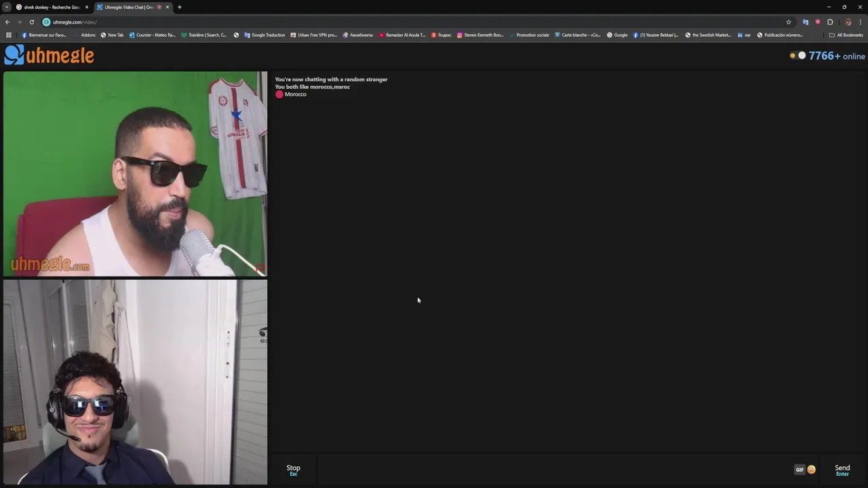The height and width of the screenshot is (488, 868).
Task: Open the Google Translate extension
Action: (806, 22)
